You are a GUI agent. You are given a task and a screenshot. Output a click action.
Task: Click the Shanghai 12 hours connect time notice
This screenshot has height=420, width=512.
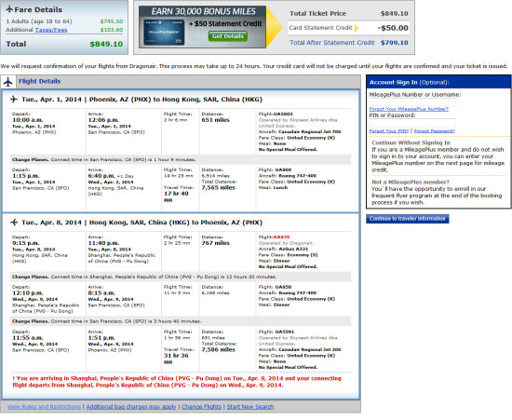click(x=181, y=277)
